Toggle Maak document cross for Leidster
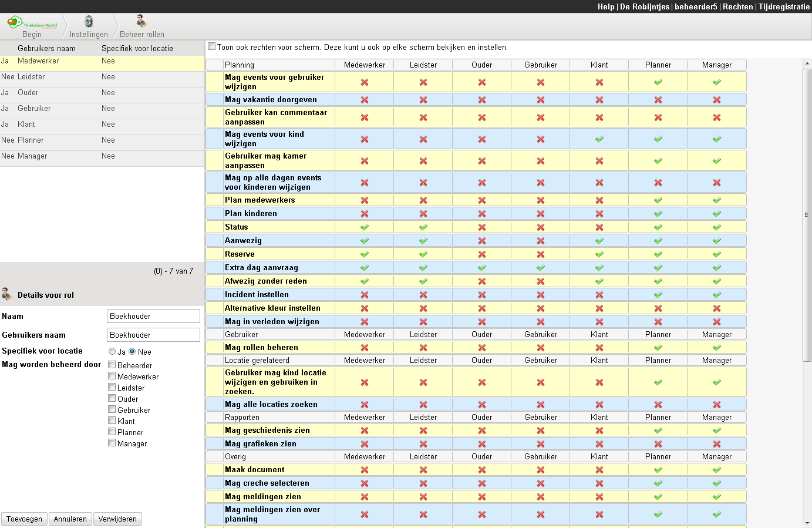The image size is (812, 528). click(423, 470)
